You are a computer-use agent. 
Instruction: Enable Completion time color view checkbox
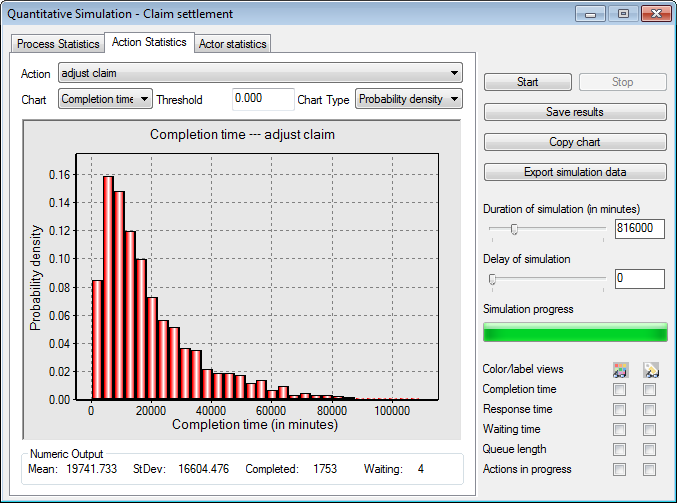point(620,390)
